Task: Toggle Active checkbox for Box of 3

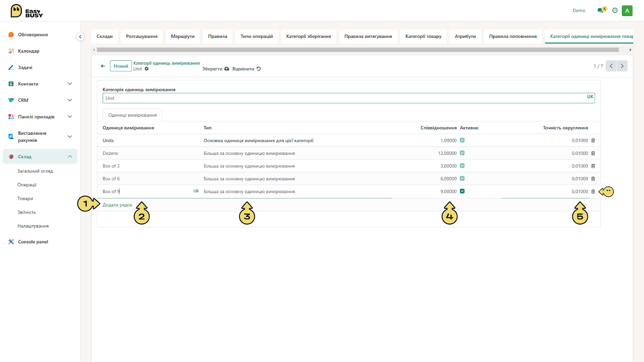Action: coord(462,166)
